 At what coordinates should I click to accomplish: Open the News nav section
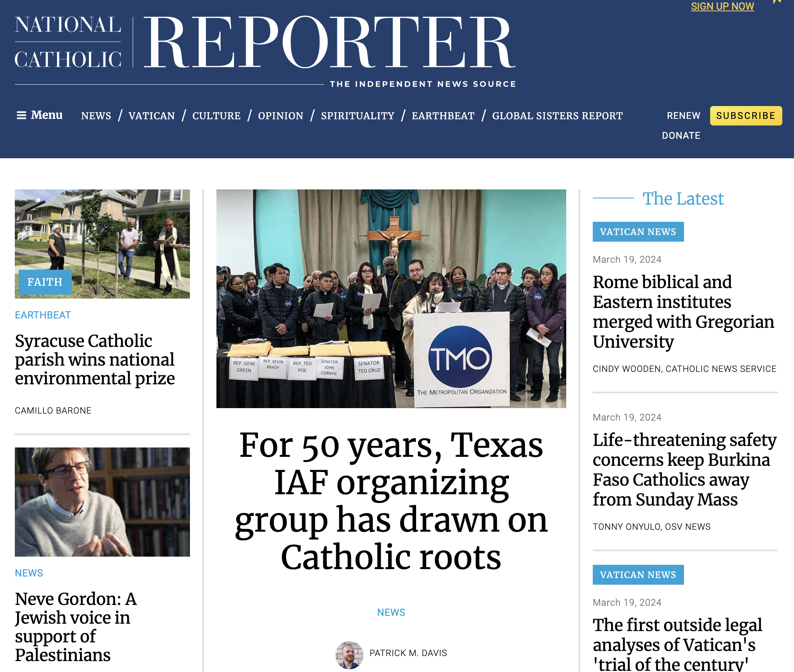96,116
